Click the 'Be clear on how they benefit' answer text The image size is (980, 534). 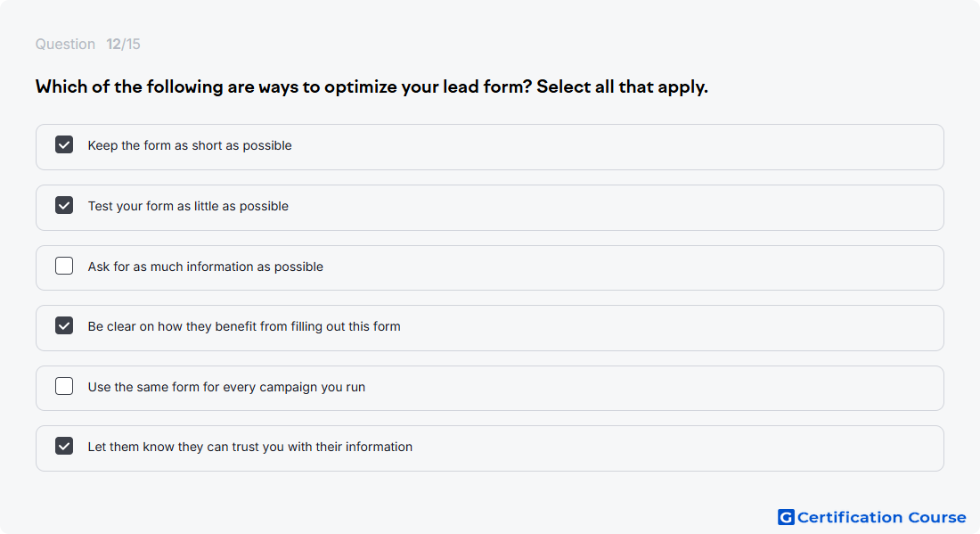pyautogui.click(x=244, y=326)
